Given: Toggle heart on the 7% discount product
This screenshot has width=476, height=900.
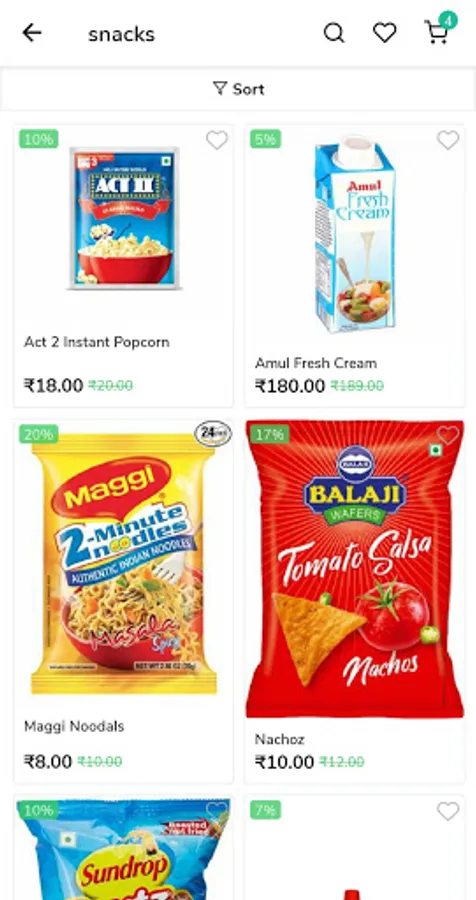Looking at the screenshot, I should (448, 812).
